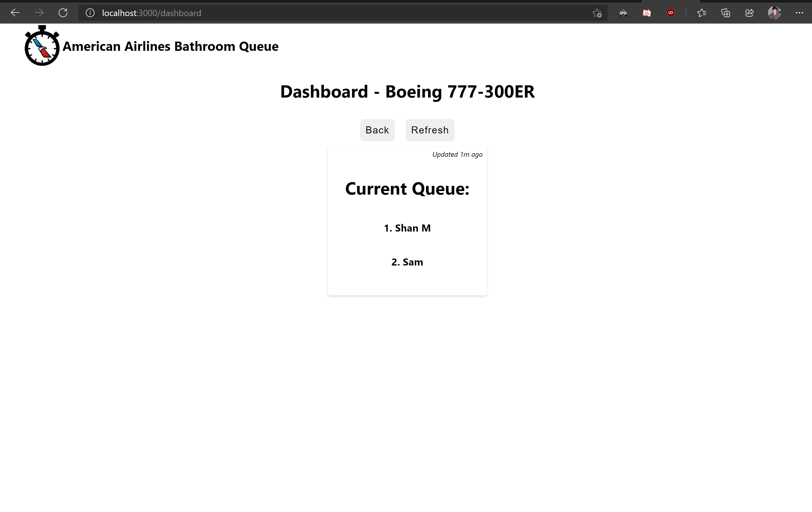Select queue entry Sam
Image resolution: width=812 pixels, height=512 pixels.
[x=407, y=262]
